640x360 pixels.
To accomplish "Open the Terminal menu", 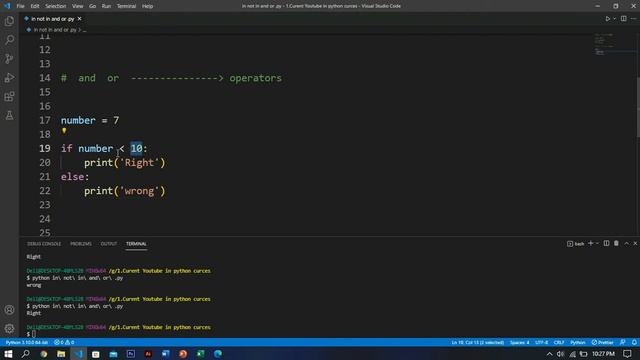I will (x=127, y=6).
